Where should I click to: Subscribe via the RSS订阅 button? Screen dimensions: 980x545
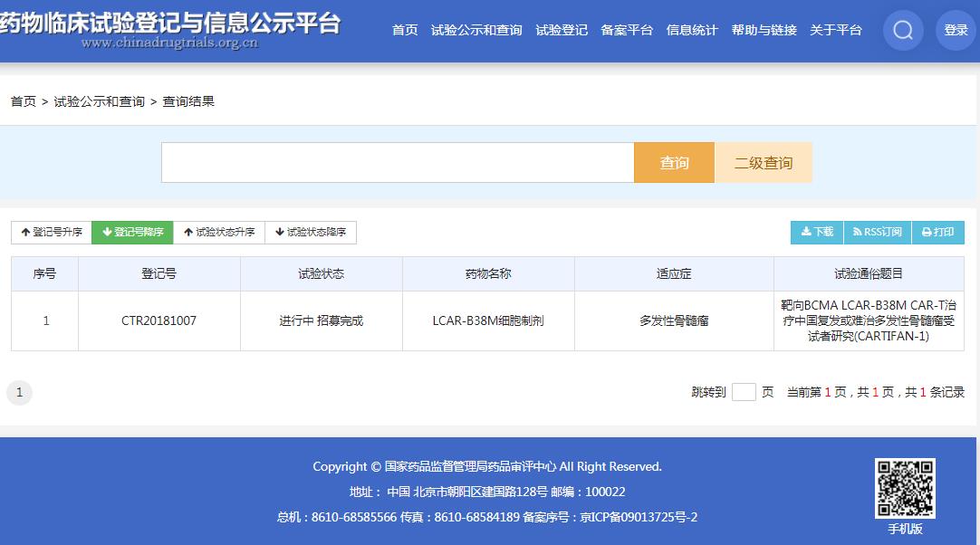[x=877, y=233]
